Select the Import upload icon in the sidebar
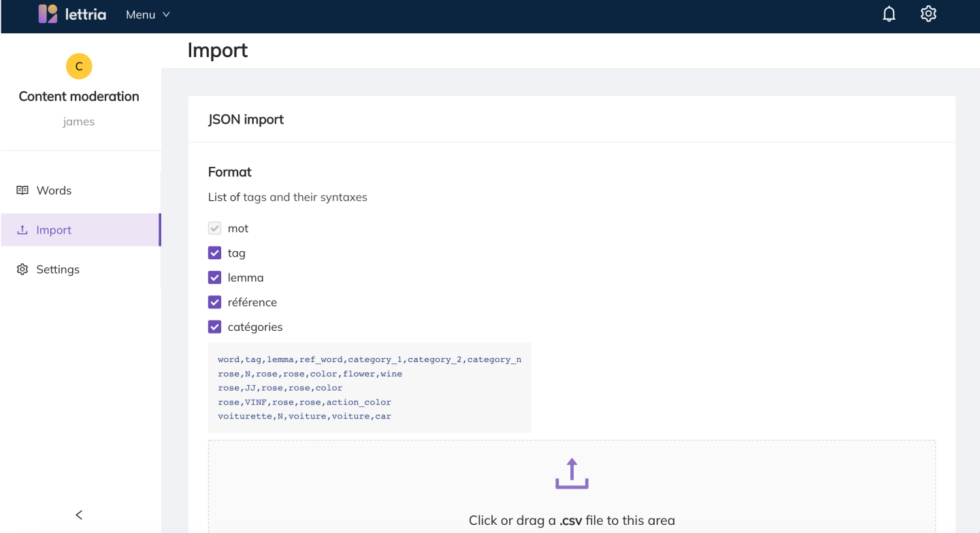The height and width of the screenshot is (533, 980). 22,229
